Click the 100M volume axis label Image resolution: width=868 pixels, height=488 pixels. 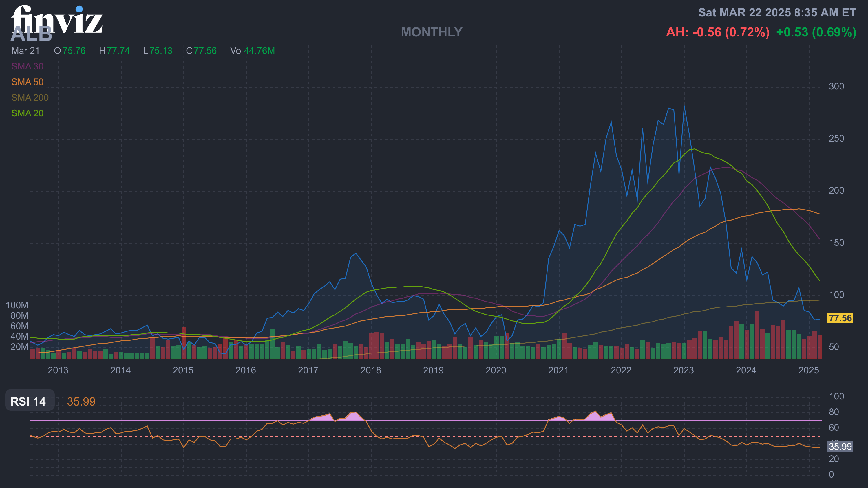click(x=17, y=305)
